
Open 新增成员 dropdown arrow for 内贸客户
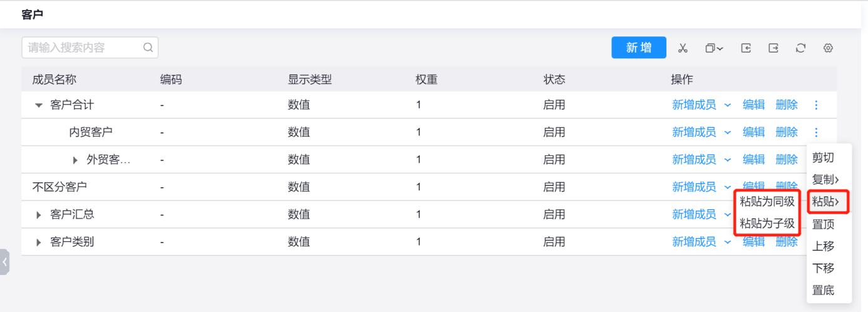tap(728, 132)
